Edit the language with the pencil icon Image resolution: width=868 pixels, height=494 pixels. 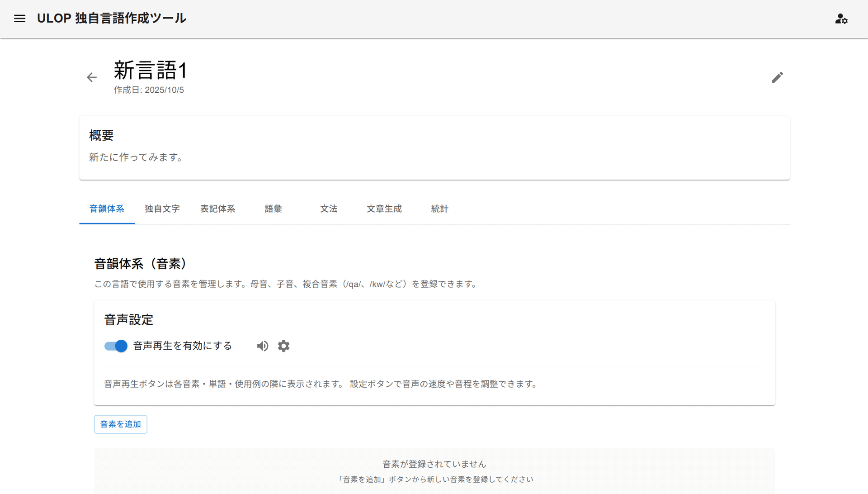click(x=777, y=77)
